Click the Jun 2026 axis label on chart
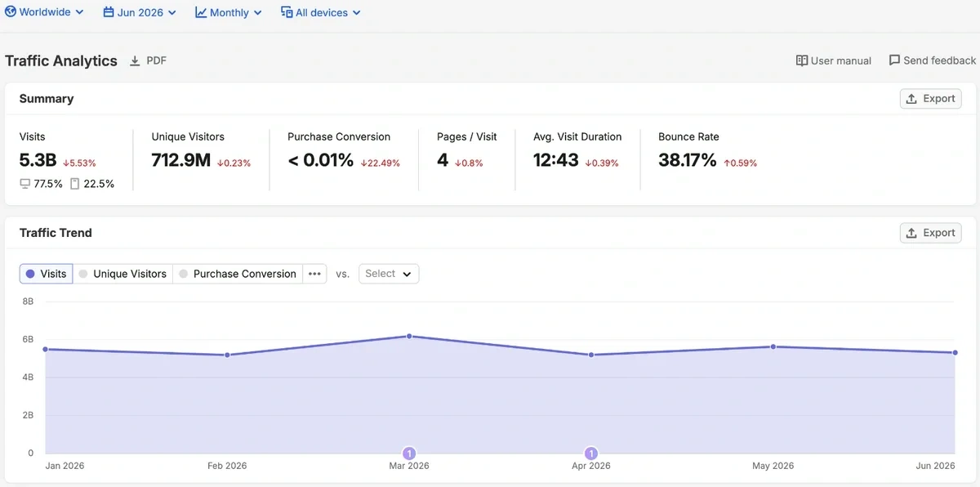The width and height of the screenshot is (980, 487). 935,466
